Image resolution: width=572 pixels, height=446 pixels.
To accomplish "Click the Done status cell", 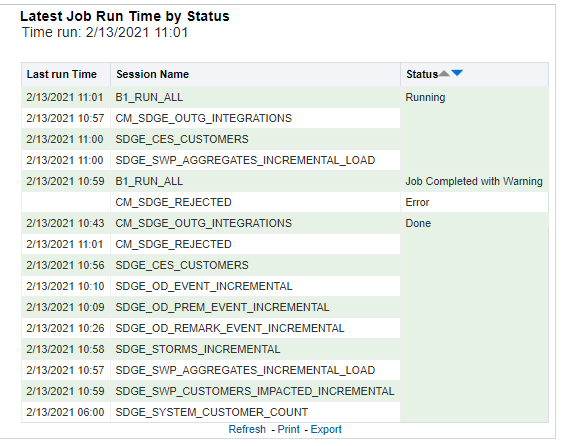I will 418,223.
